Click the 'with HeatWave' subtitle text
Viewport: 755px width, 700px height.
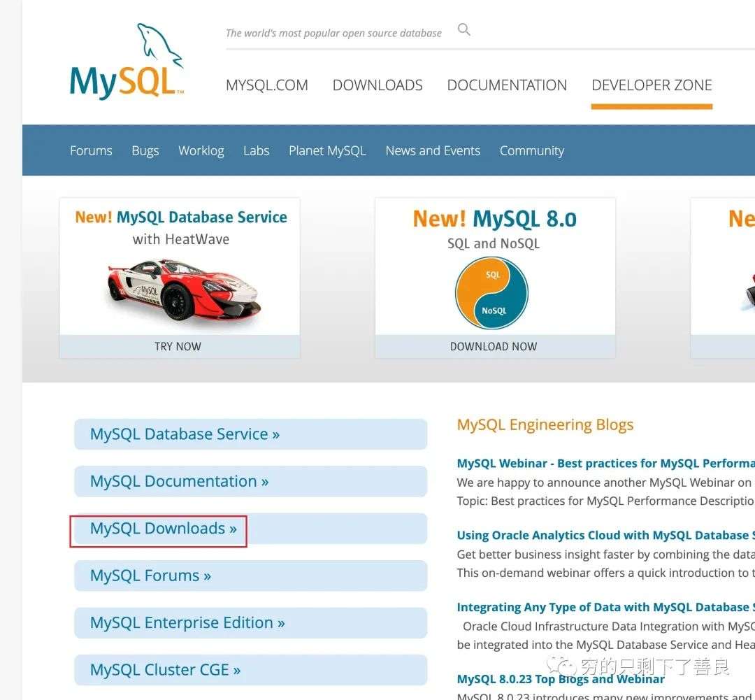tap(181, 239)
